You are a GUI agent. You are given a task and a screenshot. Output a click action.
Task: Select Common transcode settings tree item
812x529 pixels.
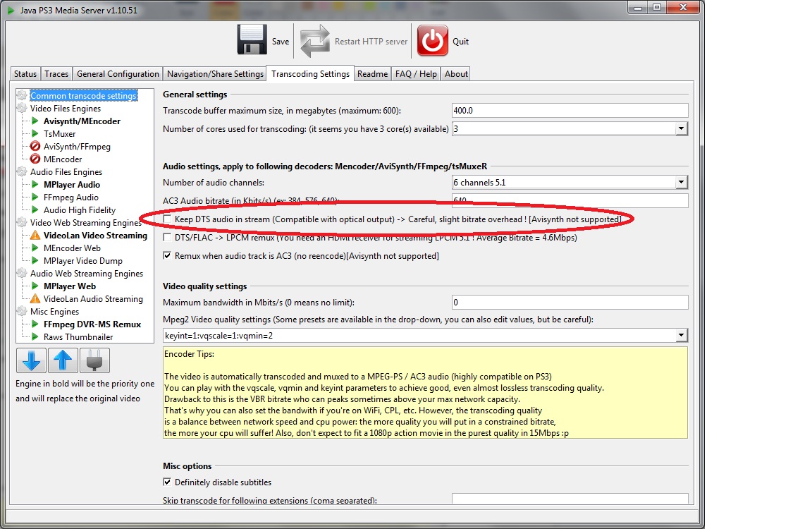click(83, 95)
